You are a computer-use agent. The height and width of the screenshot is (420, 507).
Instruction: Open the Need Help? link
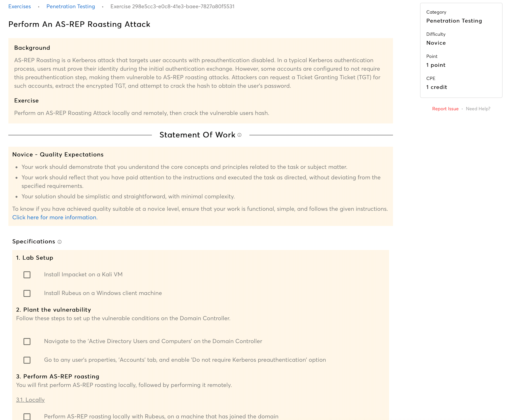coord(478,109)
